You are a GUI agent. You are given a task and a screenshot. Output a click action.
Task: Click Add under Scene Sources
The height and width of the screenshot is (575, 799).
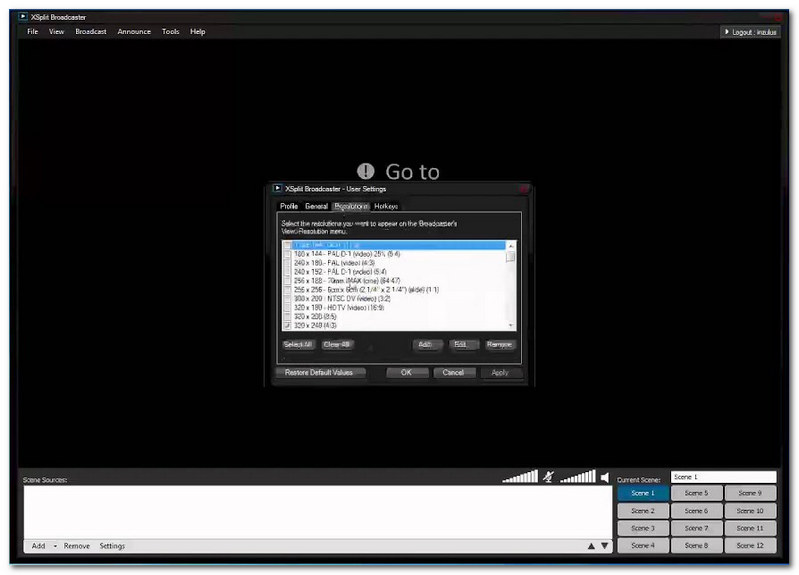(x=39, y=546)
